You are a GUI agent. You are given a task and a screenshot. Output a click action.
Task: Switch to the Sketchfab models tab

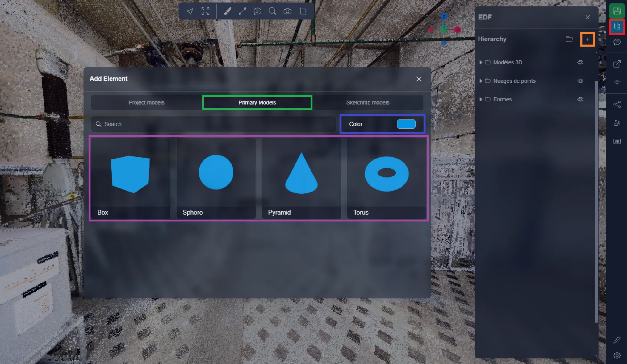(367, 102)
